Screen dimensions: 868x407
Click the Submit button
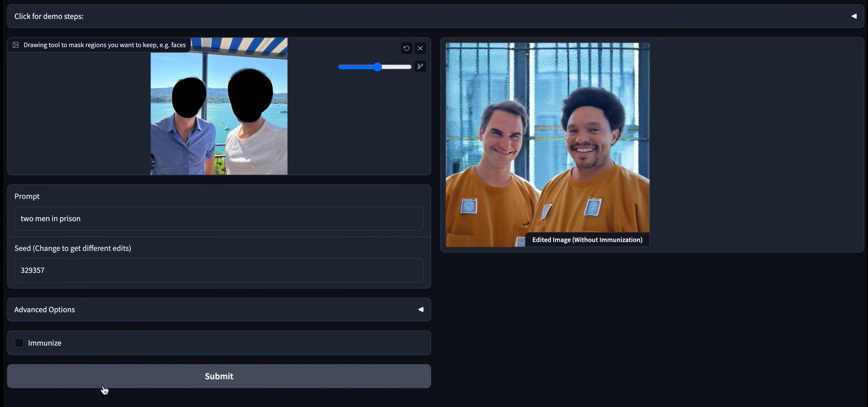click(219, 376)
